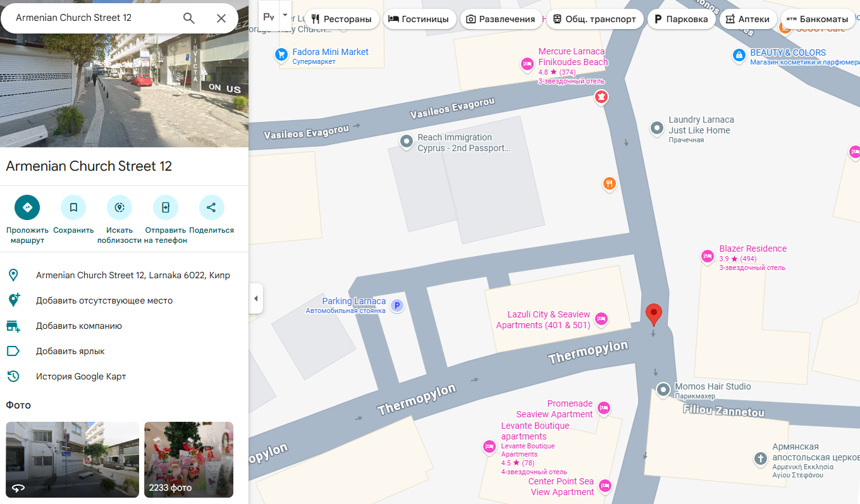Share the place with the Поделиться icon
This screenshot has width=860, height=504.
[211, 207]
